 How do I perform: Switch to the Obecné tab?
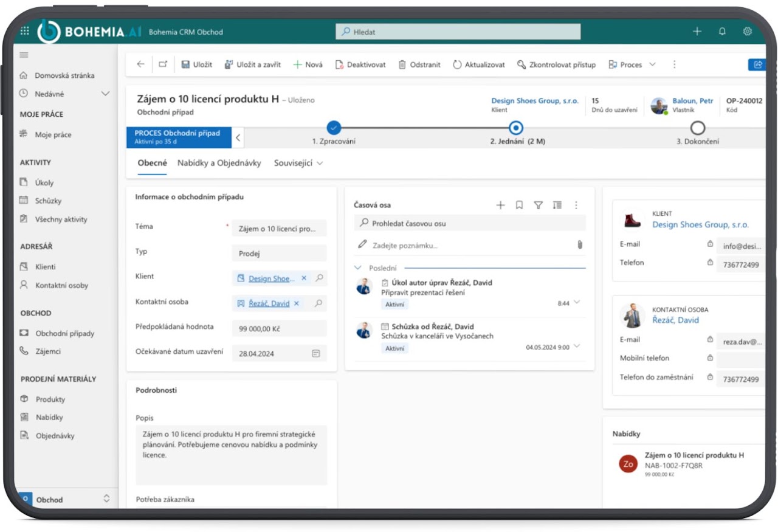[x=152, y=163]
